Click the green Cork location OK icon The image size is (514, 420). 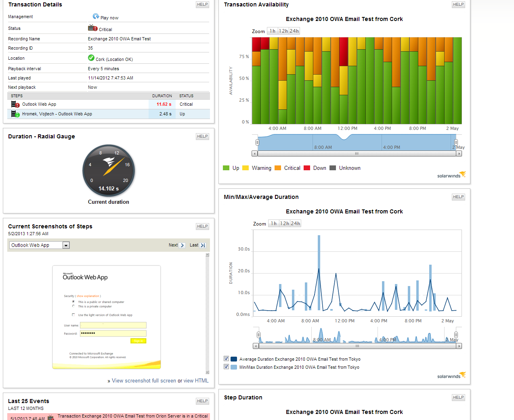click(x=91, y=58)
